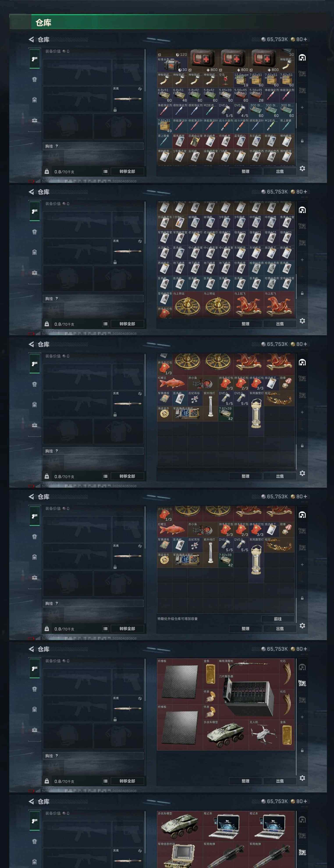Click 整理 below the 刀片服务器 grid
Image resolution: width=334 pixels, height=868 pixels.
245,781
